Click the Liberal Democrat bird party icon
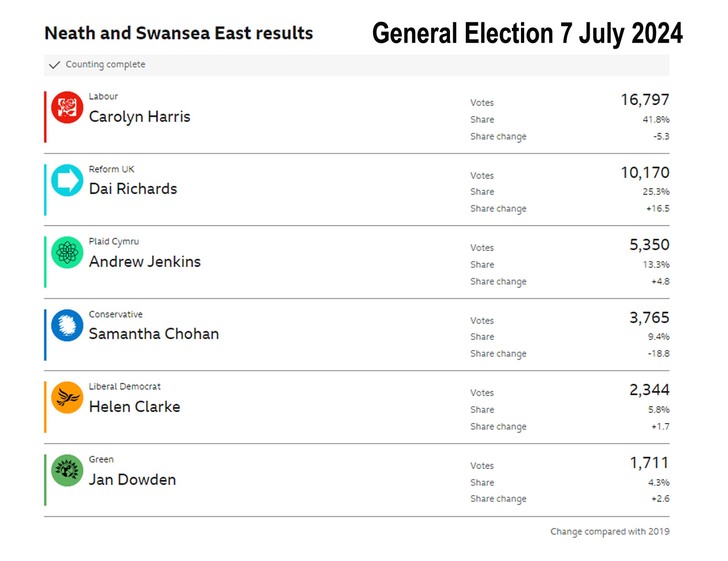This screenshot has width=728, height=561. 67,398
